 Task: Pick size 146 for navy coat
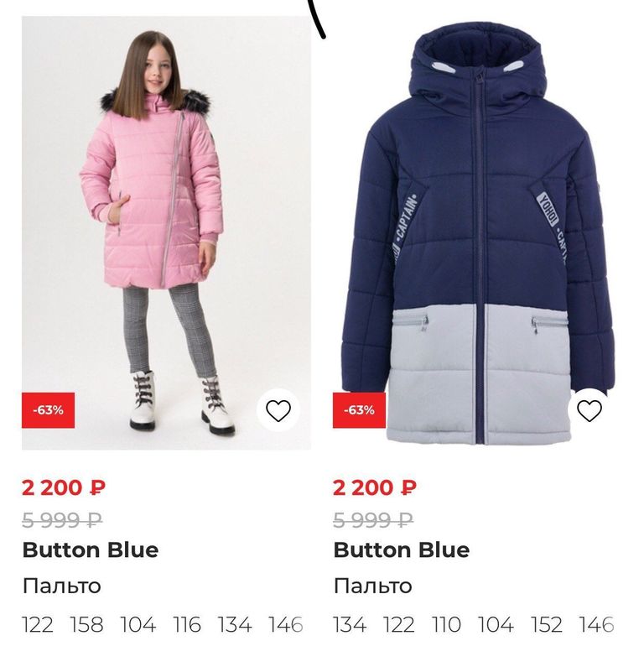click(597, 624)
